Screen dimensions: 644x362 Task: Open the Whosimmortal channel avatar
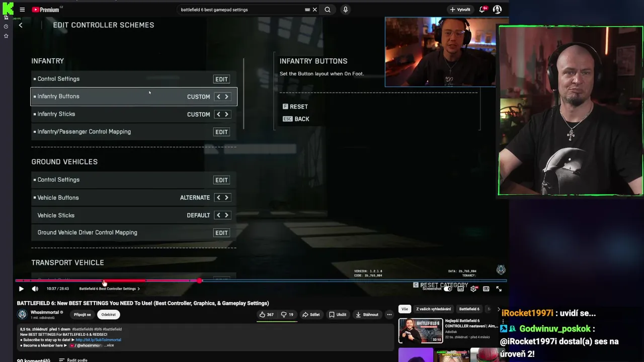coord(22,315)
